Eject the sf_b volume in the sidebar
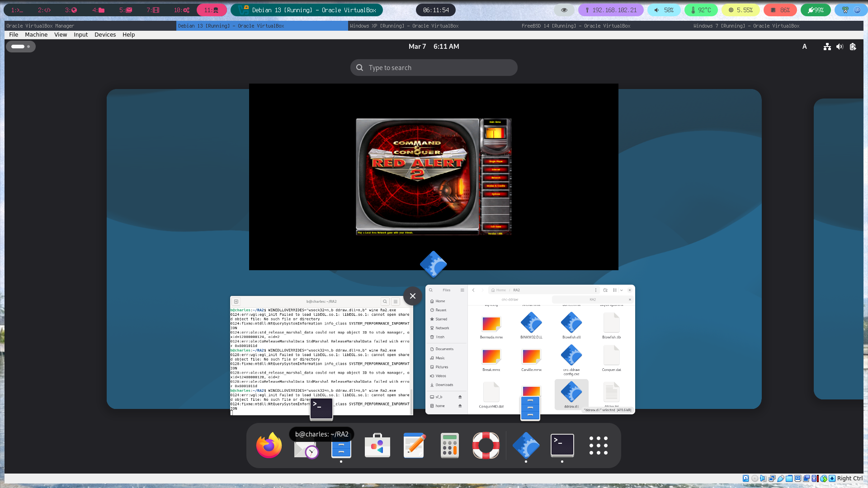 click(x=460, y=396)
